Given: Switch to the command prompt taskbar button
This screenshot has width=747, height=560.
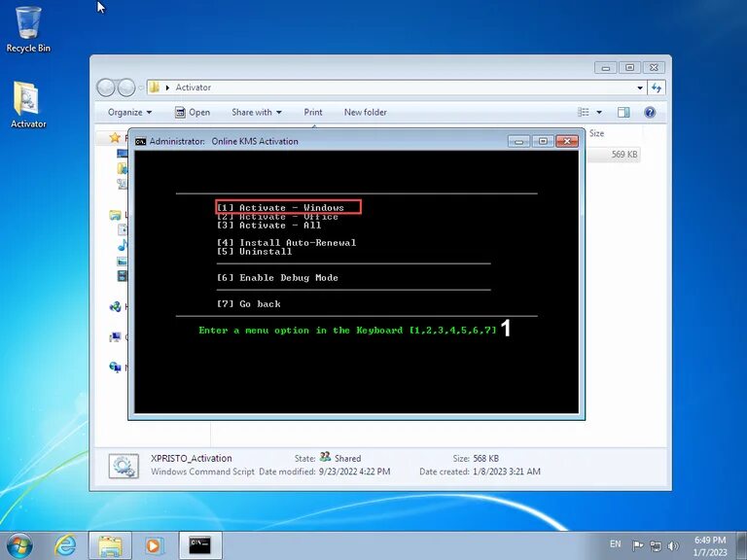Looking at the screenshot, I should click(x=200, y=545).
